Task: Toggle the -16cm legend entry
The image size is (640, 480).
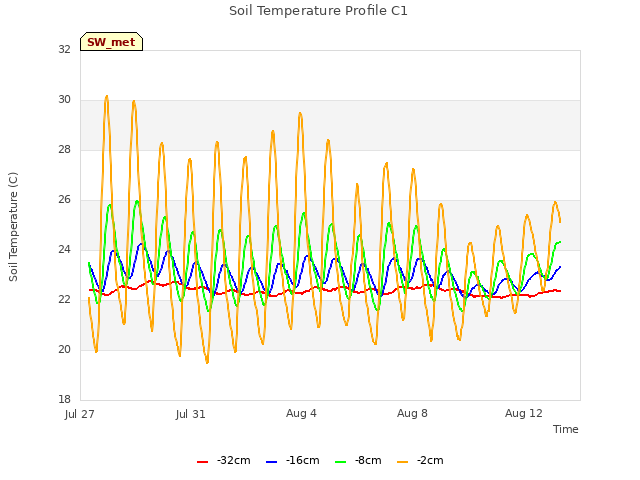Action: [292, 461]
